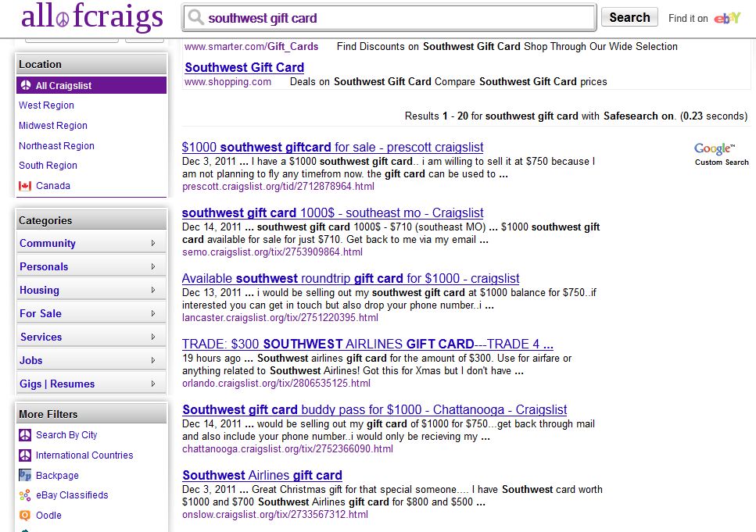756x532 pixels.
Task: Open www.smarter.com/Gift_Cards ad URL
Action: pos(251,46)
